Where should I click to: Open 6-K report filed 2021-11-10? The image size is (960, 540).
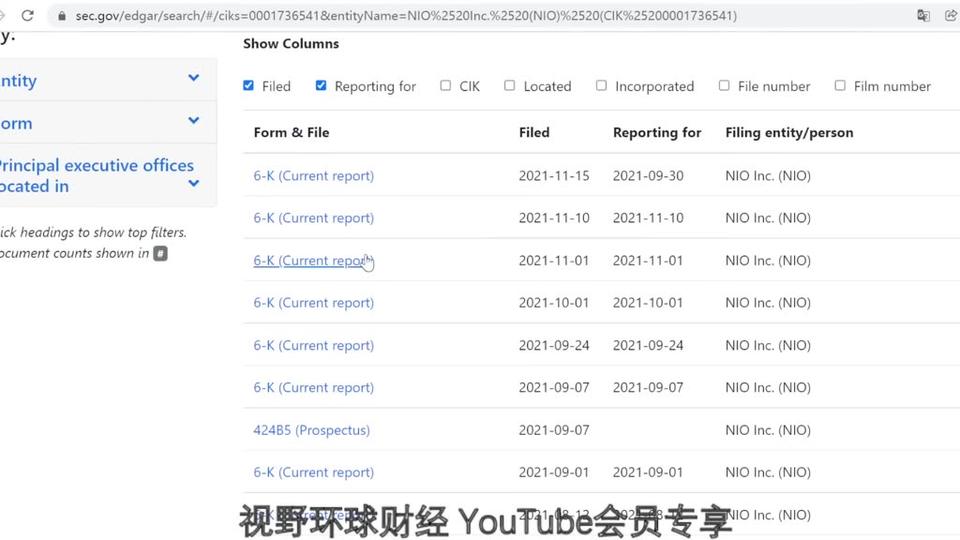coord(313,218)
